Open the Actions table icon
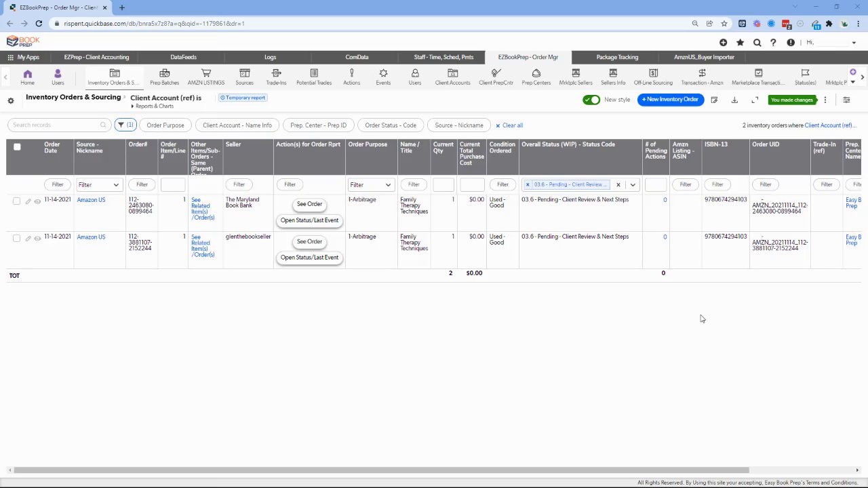868x488 pixels. pos(351,73)
